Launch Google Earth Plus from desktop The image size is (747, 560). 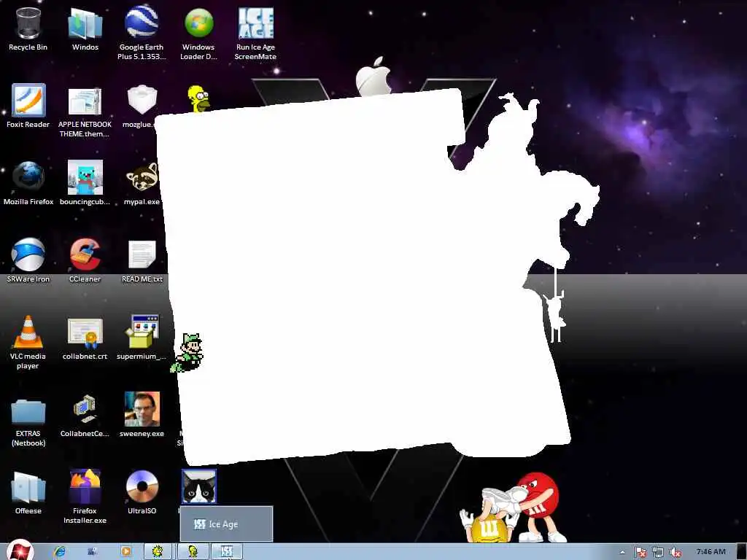pos(142,34)
